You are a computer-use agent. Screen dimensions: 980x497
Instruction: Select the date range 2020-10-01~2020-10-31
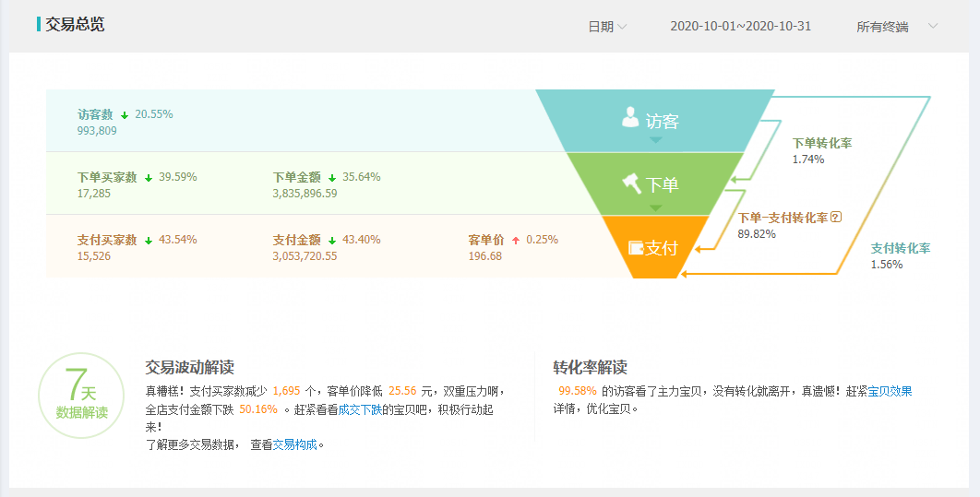tap(741, 26)
